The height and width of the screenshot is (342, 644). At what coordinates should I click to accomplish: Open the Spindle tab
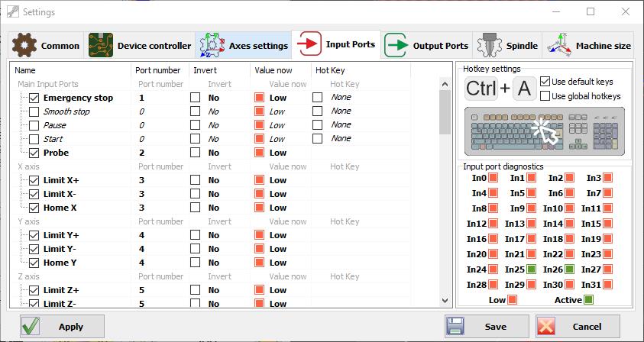point(508,45)
